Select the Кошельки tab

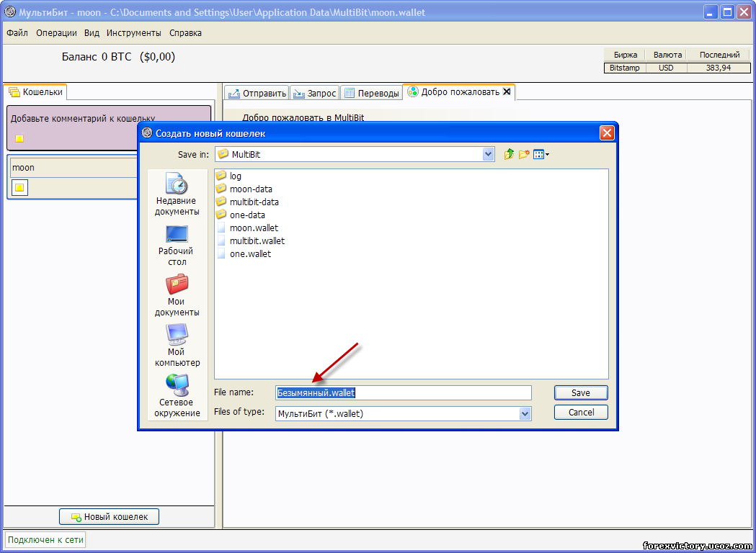click(36, 91)
